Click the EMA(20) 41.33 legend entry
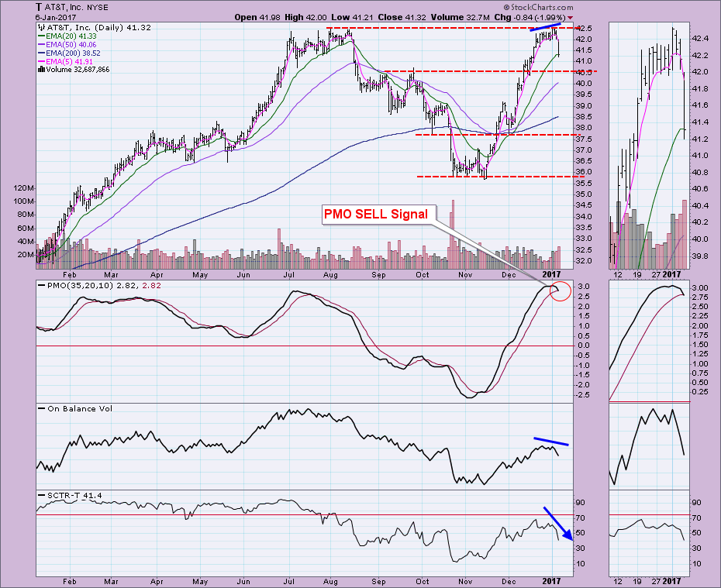Viewport: 721px width, 588px height. coord(67,36)
